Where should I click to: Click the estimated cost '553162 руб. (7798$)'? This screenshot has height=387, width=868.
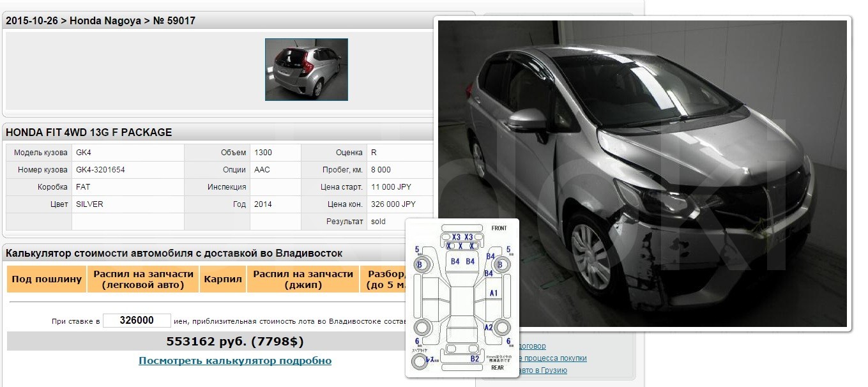235,341
